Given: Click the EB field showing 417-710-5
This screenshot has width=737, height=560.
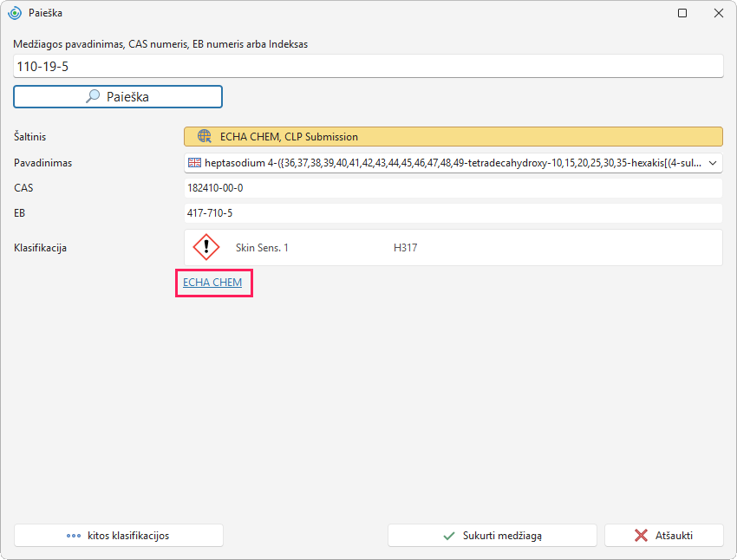Looking at the screenshot, I should pyautogui.click(x=453, y=213).
